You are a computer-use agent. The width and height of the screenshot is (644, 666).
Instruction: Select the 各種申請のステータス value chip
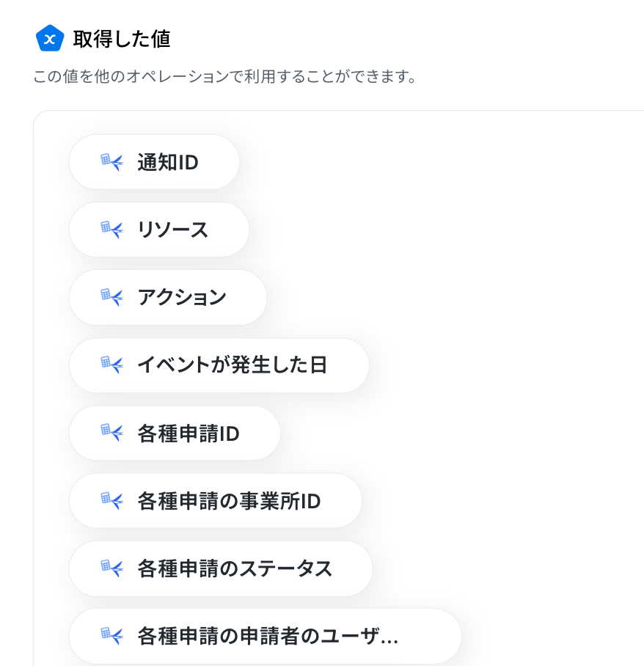click(221, 568)
